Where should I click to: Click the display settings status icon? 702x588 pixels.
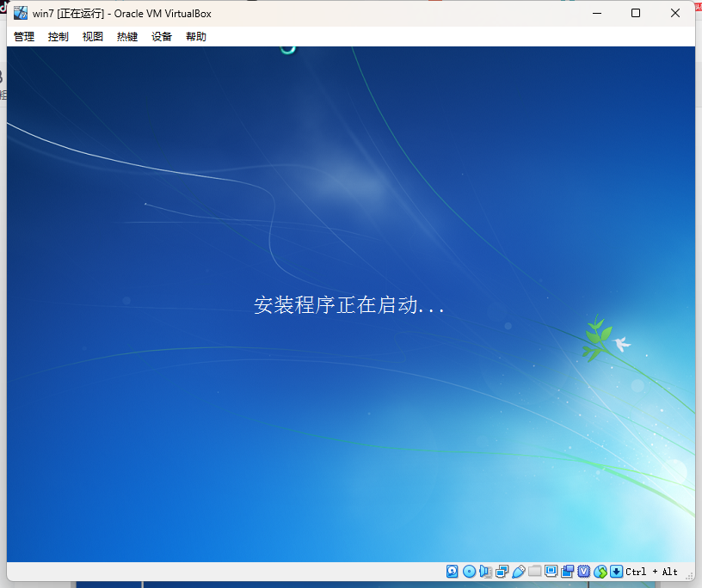pyautogui.click(x=551, y=571)
